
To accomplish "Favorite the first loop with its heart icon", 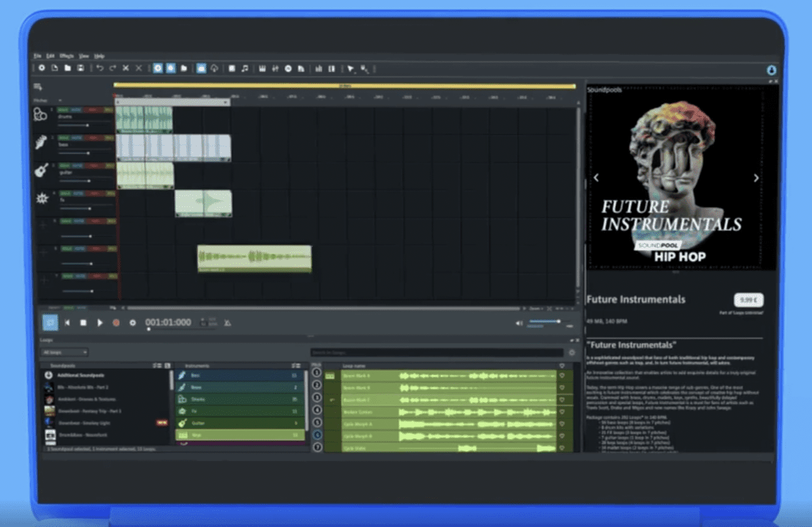I will point(562,376).
